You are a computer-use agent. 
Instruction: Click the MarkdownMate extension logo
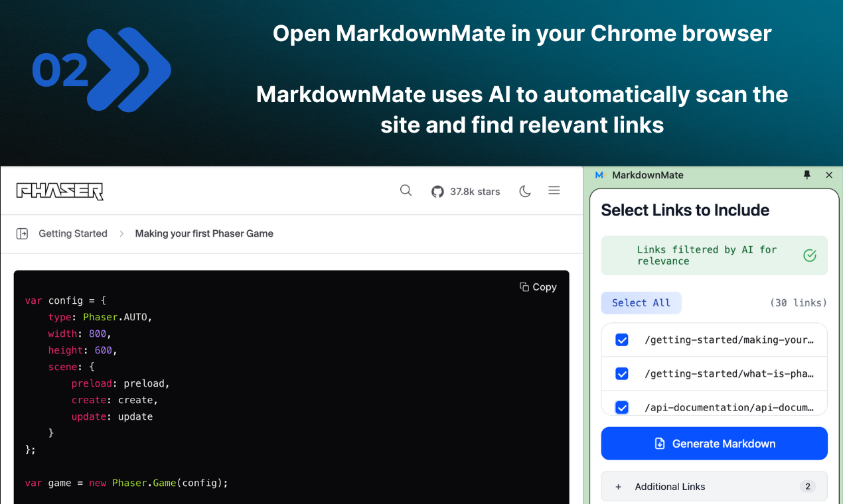tap(601, 175)
